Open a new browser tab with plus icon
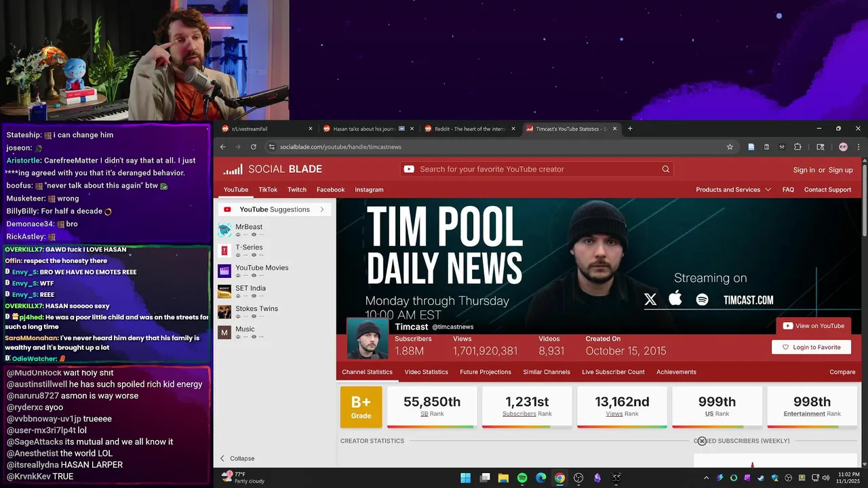 tap(630, 128)
